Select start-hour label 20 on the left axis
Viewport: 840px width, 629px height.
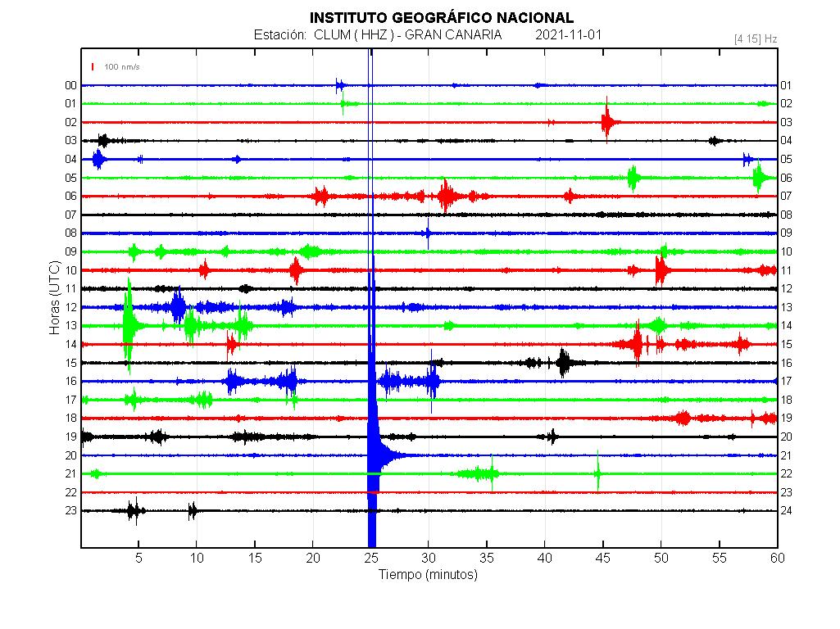point(70,456)
